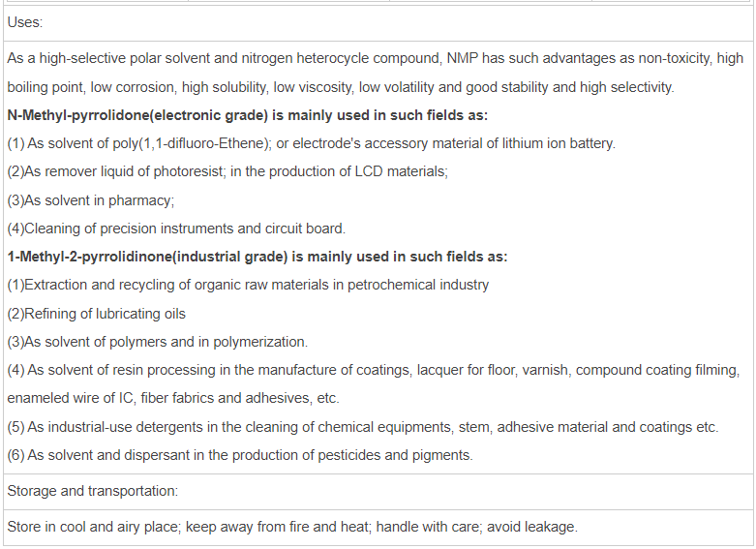Click the "Store in cool and airy place" text
The width and height of the screenshot is (756, 549).
pyautogui.click(x=291, y=527)
